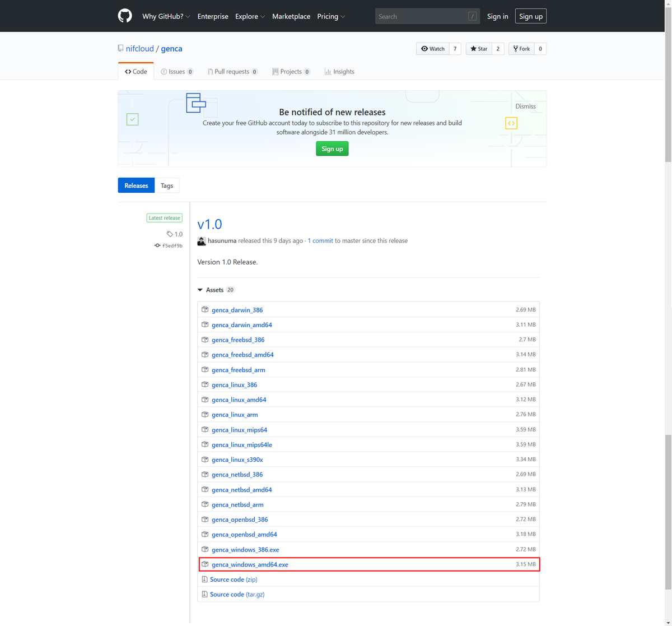
Task: Download genca_windows_amd64.exe
Action: point(250,565)
